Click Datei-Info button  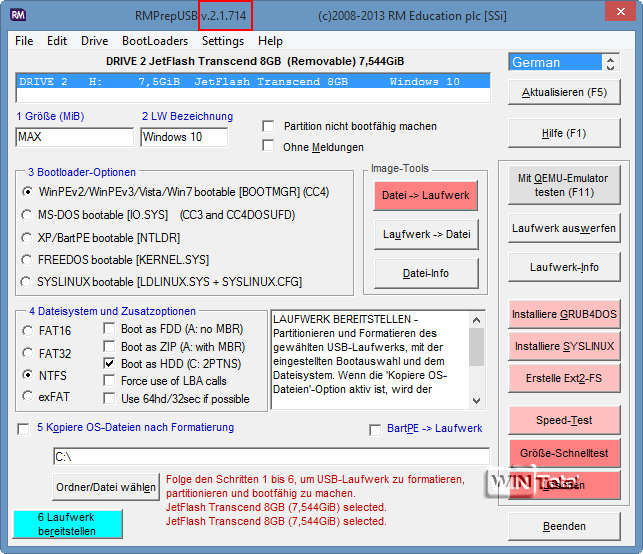point(426,273)
